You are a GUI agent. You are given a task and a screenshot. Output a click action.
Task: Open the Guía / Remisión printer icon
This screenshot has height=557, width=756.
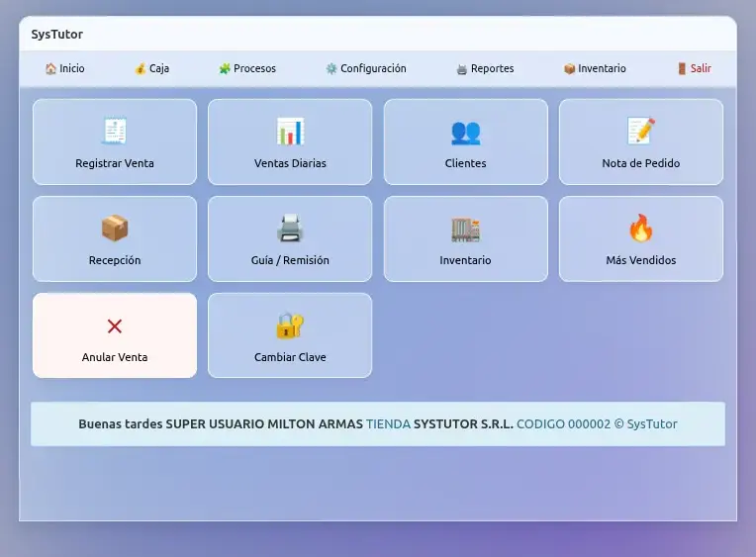[x=290, y=229]
